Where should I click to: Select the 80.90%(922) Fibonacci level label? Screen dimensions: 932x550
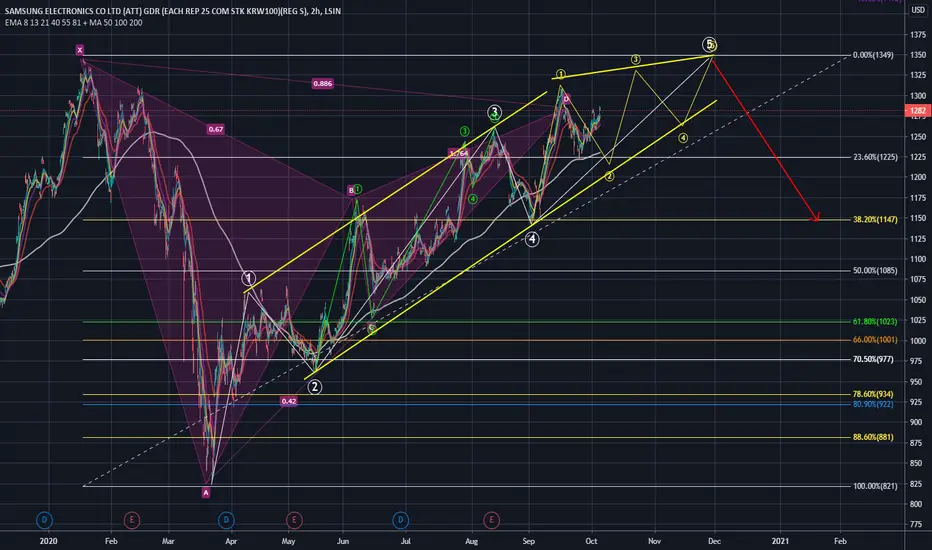[873, 404]
